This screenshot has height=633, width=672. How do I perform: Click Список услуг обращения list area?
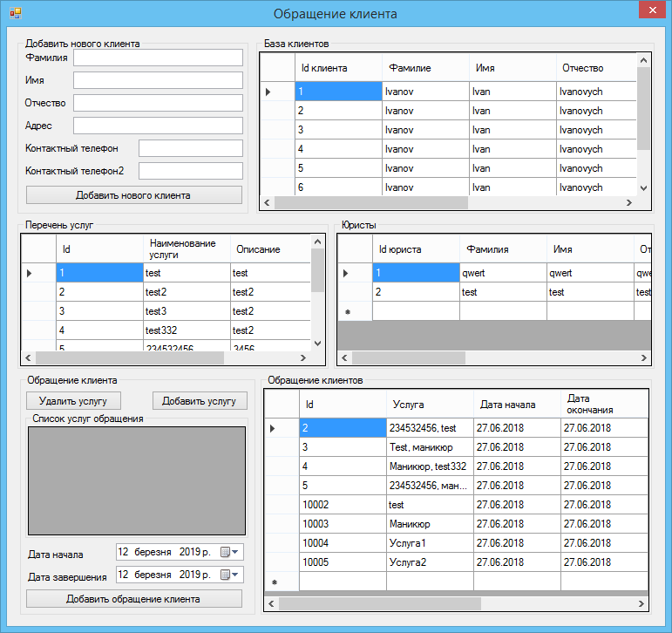click(137, 480)
